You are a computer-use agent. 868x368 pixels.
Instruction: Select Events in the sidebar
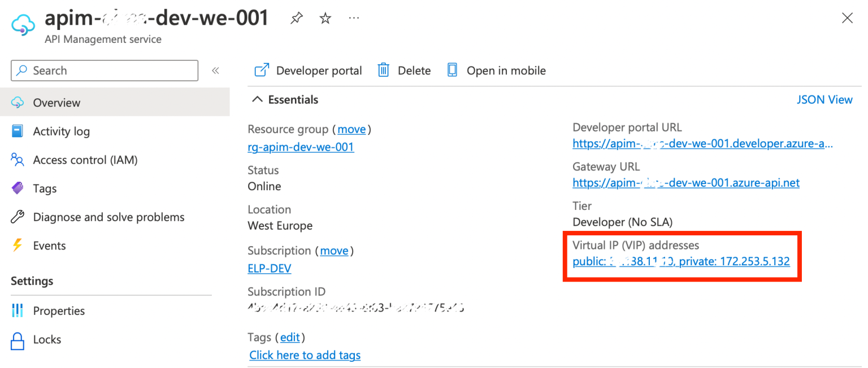(49, 246)
